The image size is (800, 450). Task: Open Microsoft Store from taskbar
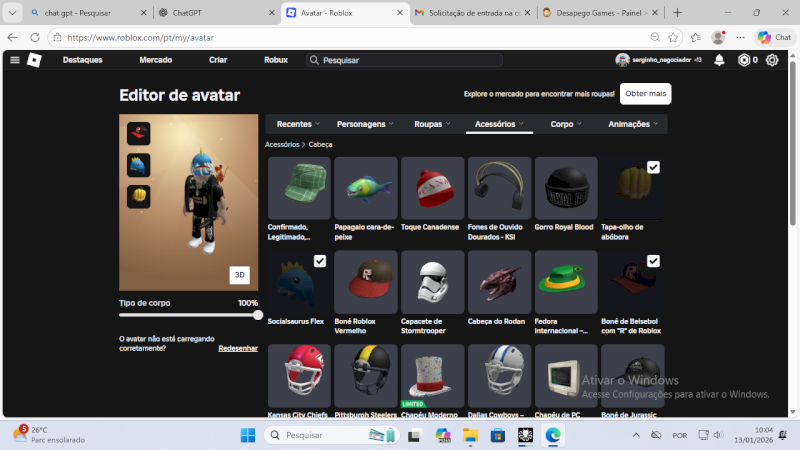tap(497, 435)
